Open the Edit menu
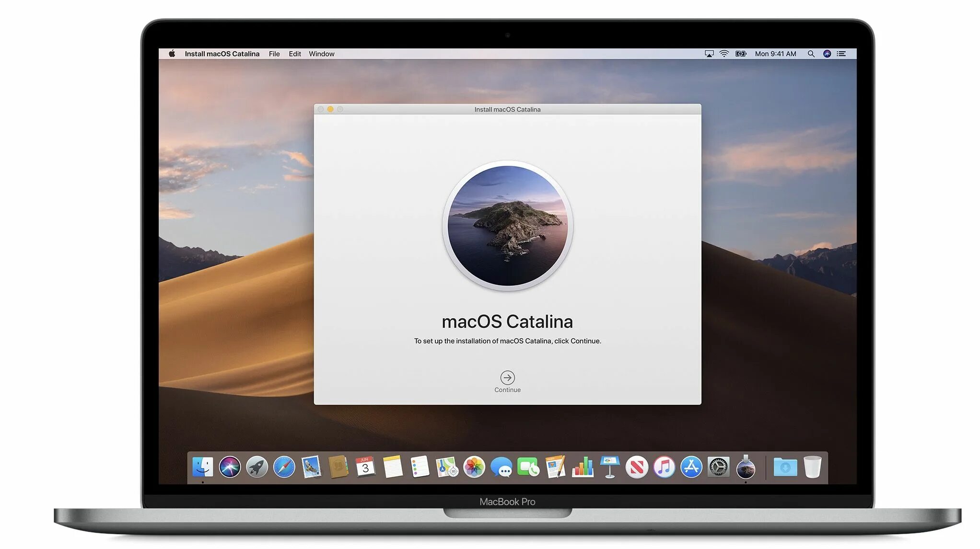Viewport: 980px width, 549px height. 294,54
